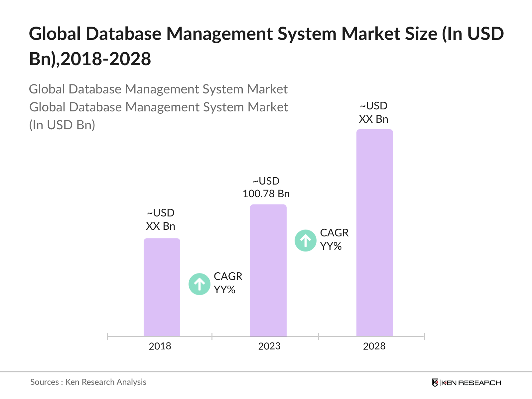
Task: Click the Sources: Ken Research Analysis footer
Action: pyautogui.click(x=88, y=382)
